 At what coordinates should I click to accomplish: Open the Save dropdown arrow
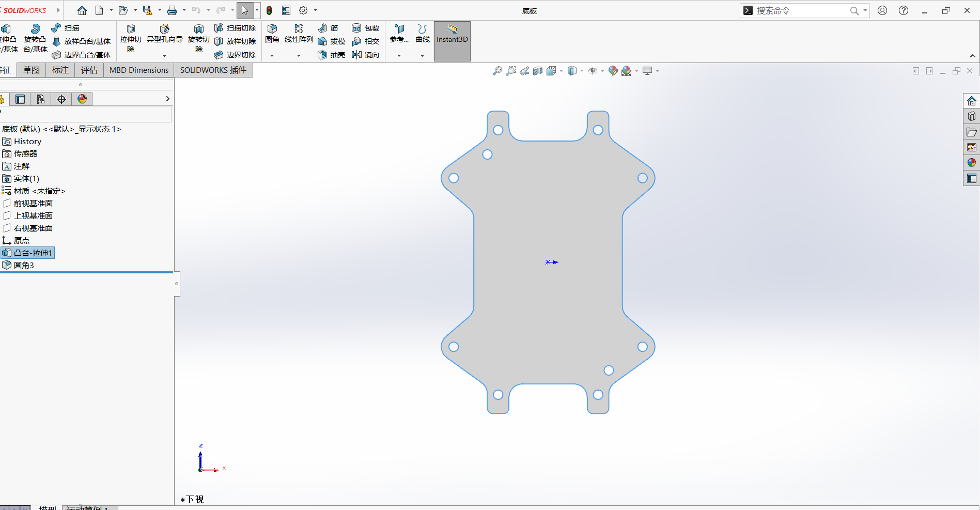[x=159, y=10]
